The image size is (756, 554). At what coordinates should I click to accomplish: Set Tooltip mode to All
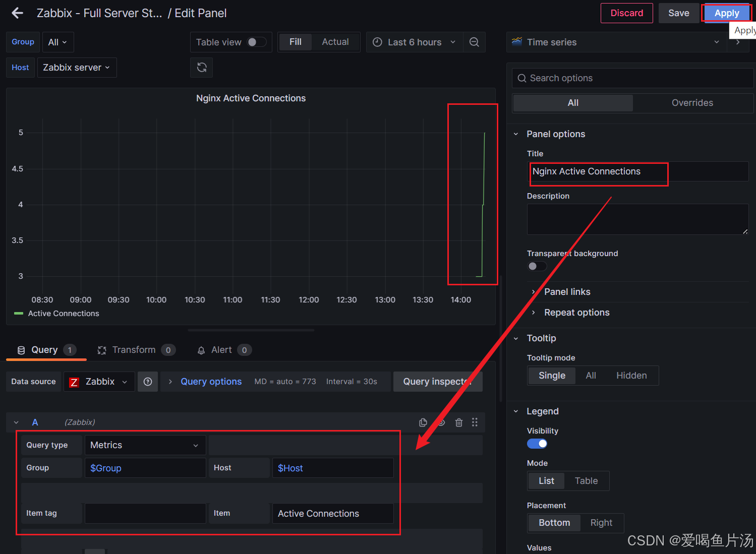coord(591,376)
